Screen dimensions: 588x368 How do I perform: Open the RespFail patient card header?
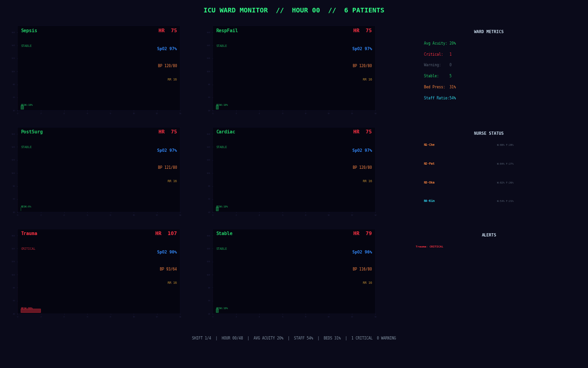227,30
